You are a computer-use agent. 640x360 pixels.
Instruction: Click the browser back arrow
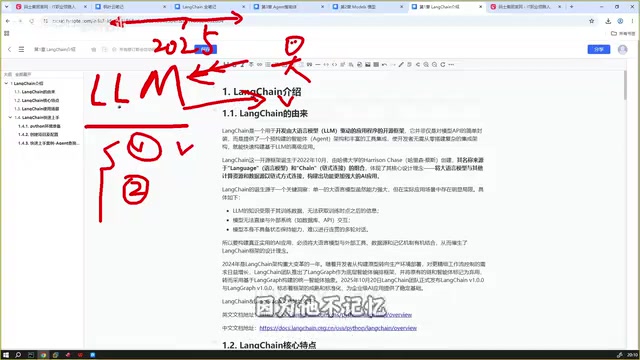point(8,21)
